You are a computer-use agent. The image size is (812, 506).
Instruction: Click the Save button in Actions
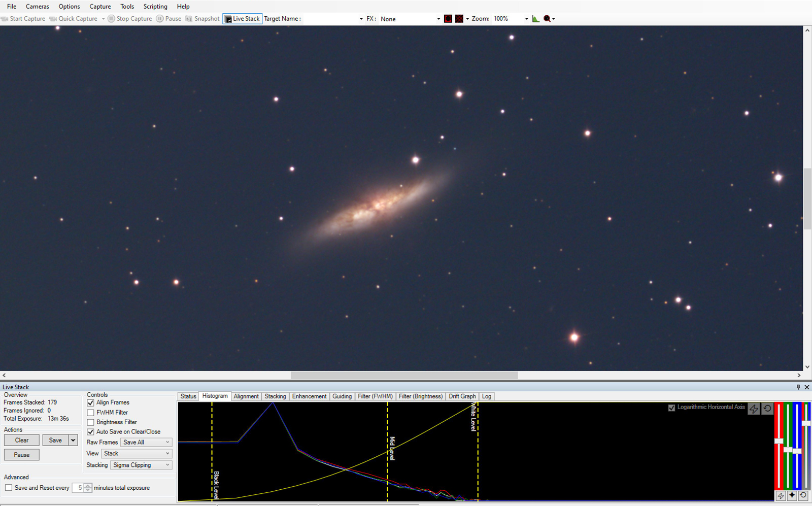pos(55,440)
